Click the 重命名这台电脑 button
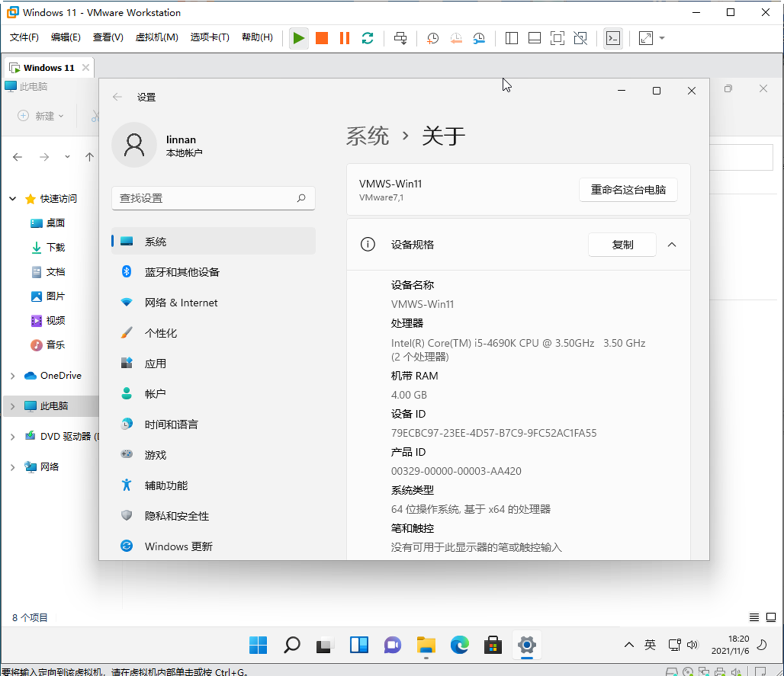The width and height of the screenshot is (784, 676). 628,190
